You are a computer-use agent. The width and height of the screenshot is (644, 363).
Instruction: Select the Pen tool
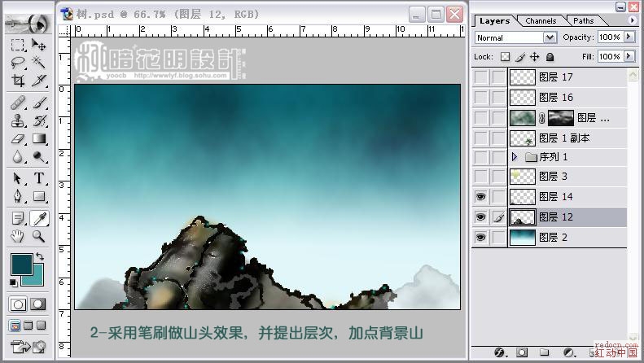pos(18,196)
